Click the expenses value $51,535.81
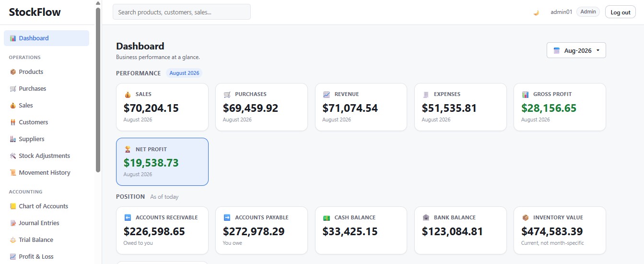 pos(449,108)
